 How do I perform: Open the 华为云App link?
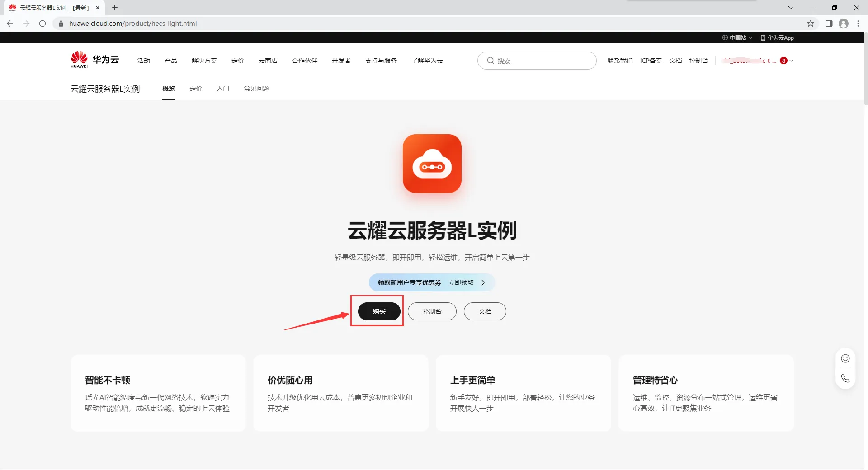point(778,38)
